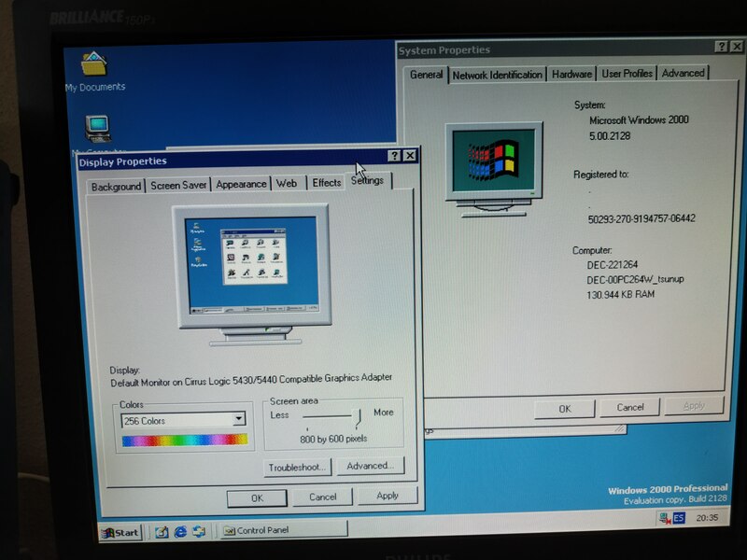Screen dimensions: 747x560
Task: Click the network connection tray icon
Action: coord(664,518)
